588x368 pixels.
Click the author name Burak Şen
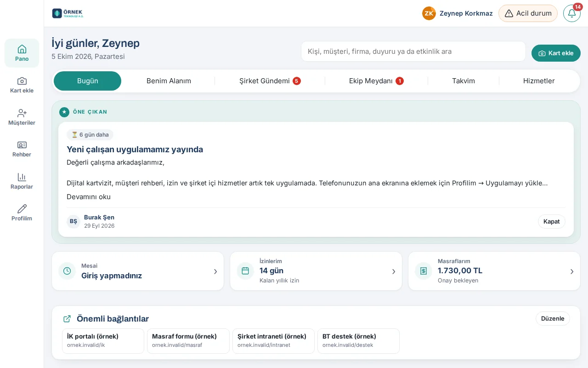pyautogui.click(x=99, y=217)
